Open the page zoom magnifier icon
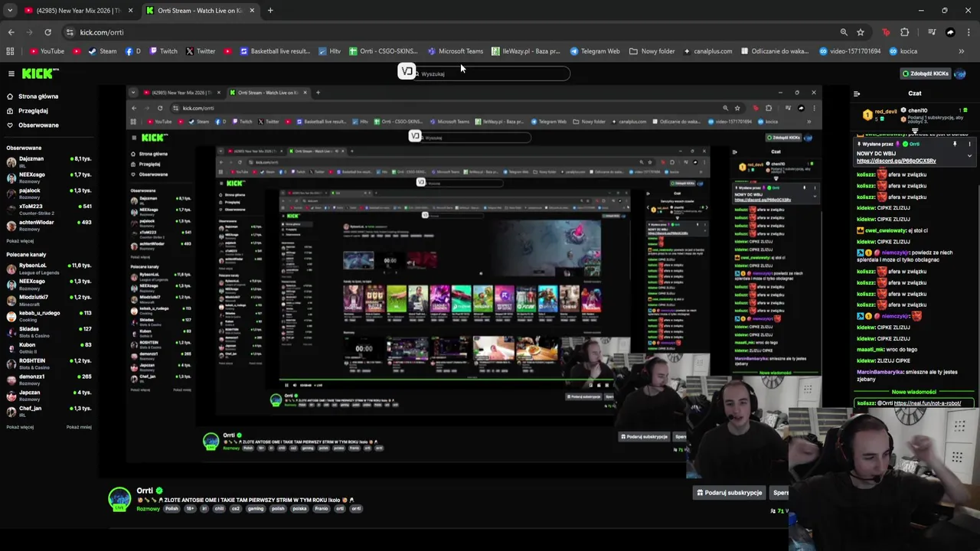Image resolution: width=980 pixels, height=551 pixels. click(844, 32)
